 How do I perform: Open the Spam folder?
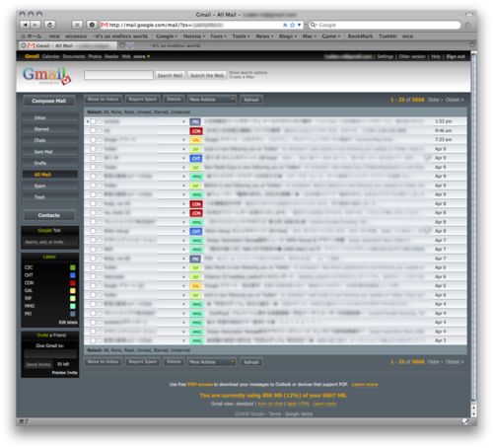tap(50, 187)
